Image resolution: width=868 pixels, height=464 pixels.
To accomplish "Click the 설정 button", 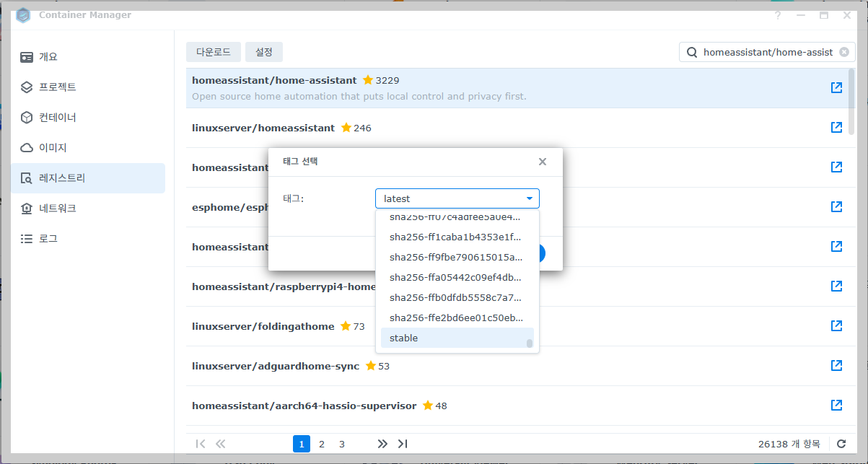I will tap(264, 52).
